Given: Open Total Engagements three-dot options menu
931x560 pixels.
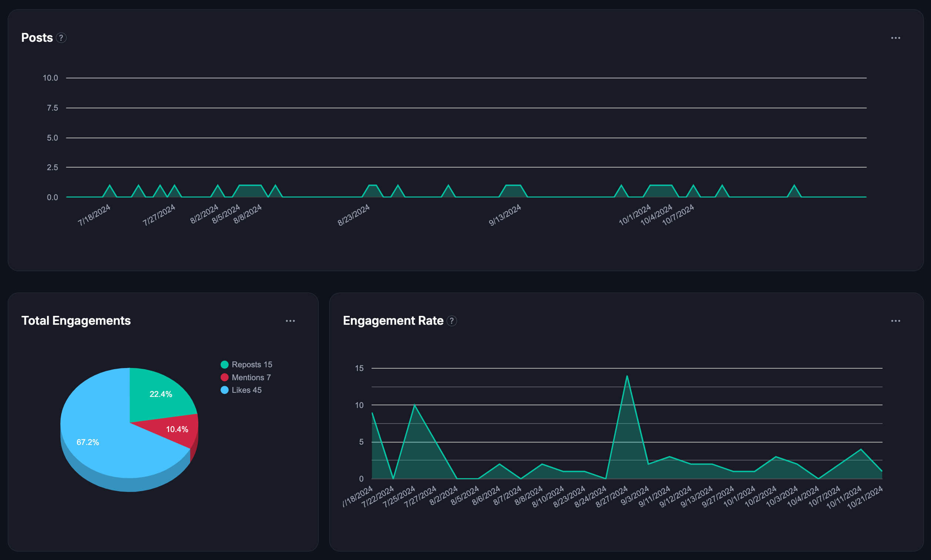Looking at the screenshot, I should pyautogui.click(x=290, y=321).
